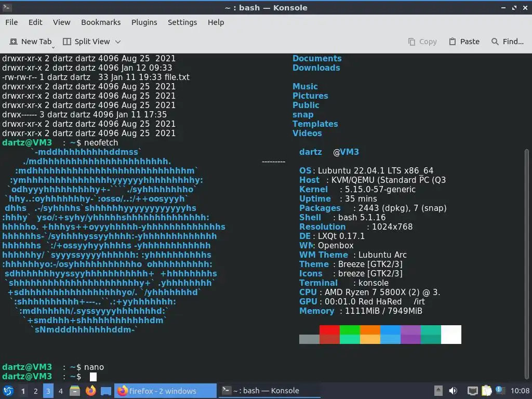This screenshot has width=532, height=399.
Task: Open the Edit menu
Action: pyautogui.click(x=35, y=22)
